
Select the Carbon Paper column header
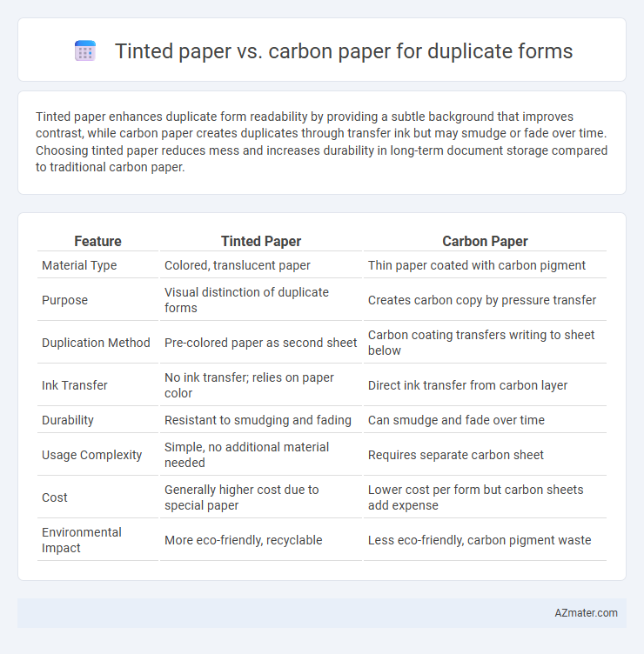485,241
